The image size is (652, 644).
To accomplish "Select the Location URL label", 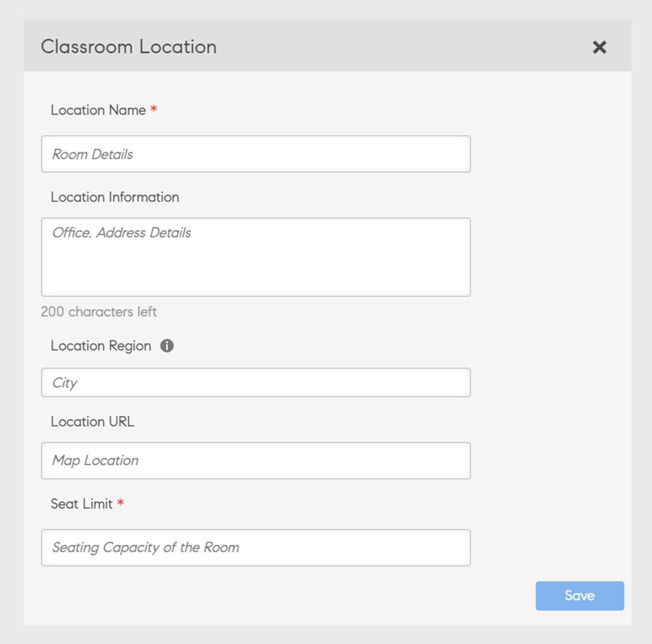I will click(91, 421).
